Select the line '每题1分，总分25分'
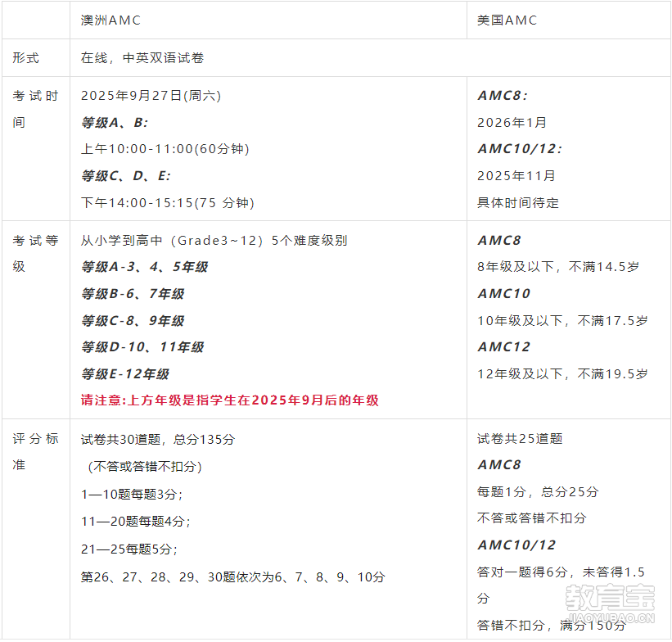 538,492
